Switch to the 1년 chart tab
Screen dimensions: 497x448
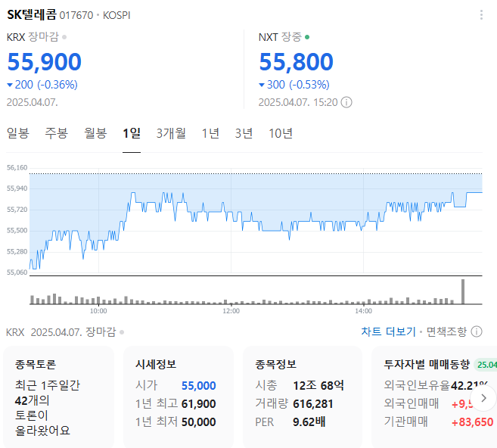[210, 133]
